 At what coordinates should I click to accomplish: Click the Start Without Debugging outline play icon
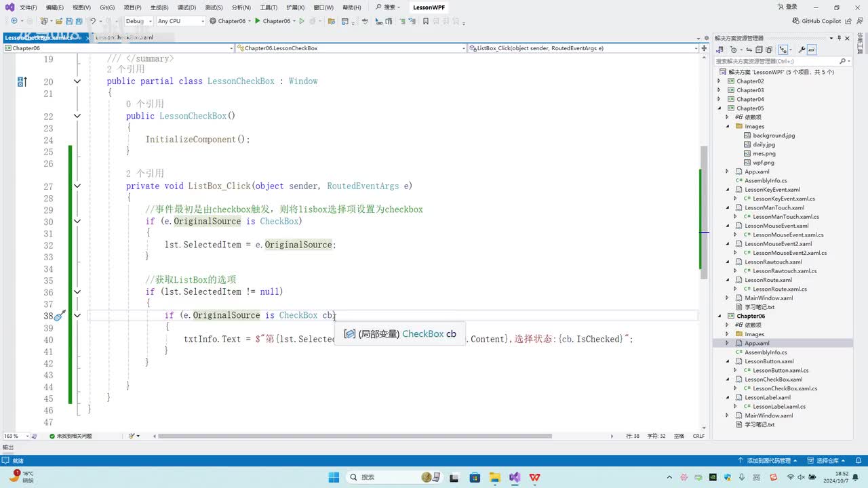click(x=302, y=21)
